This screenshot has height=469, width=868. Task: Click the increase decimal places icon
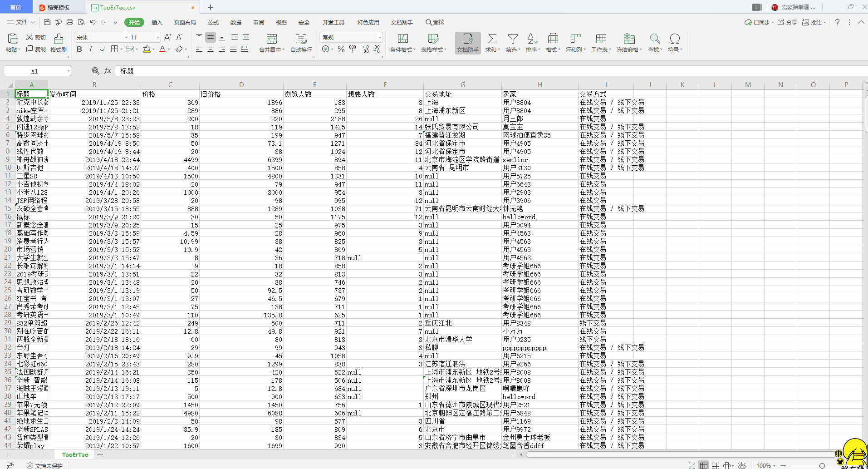(x=365, y=49)
